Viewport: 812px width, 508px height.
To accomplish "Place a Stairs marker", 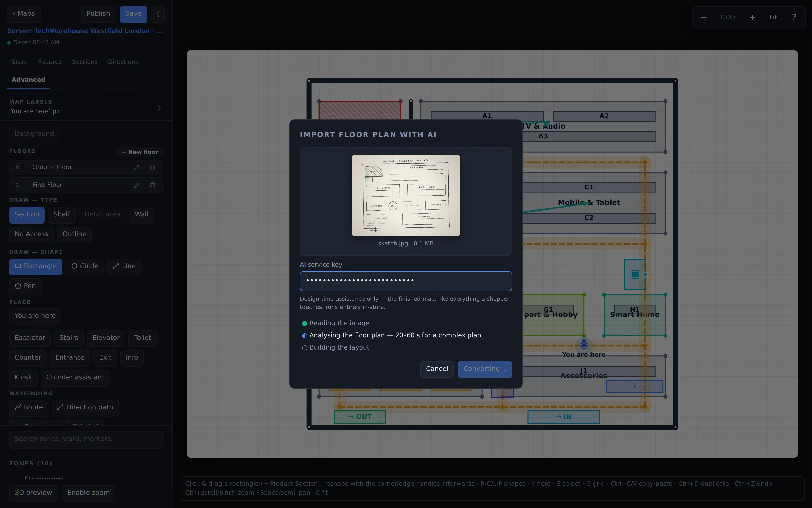I will (x=69, y=338).
